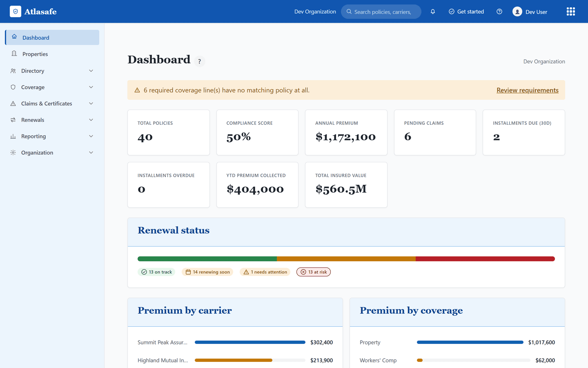Click the $302,400 carrier premium value
The width and height of the screenshot is (588, 368).
321,342
